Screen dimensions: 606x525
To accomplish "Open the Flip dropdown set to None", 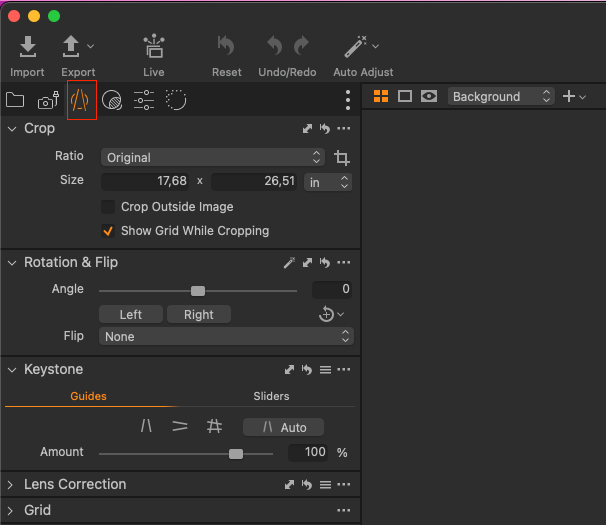I will (x=226, y=336).
